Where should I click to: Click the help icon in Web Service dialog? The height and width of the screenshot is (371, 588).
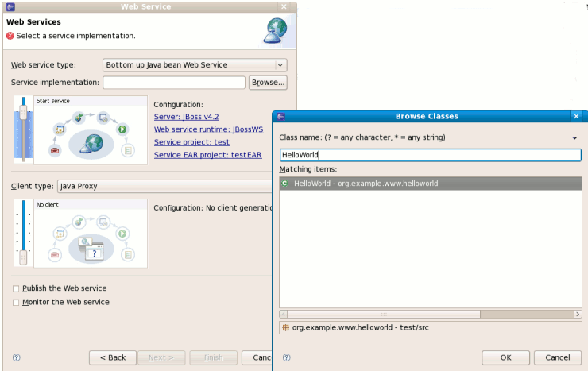pos(17,357)
